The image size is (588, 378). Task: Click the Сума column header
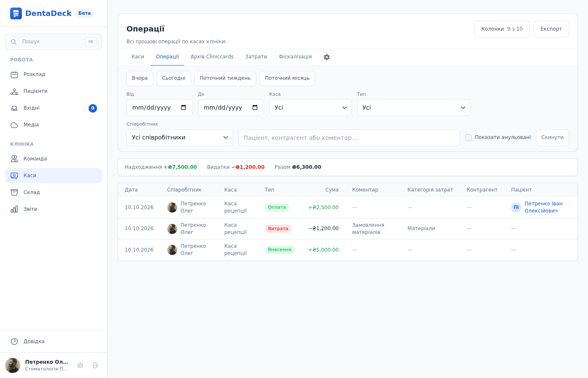click(x=332, y=190)
